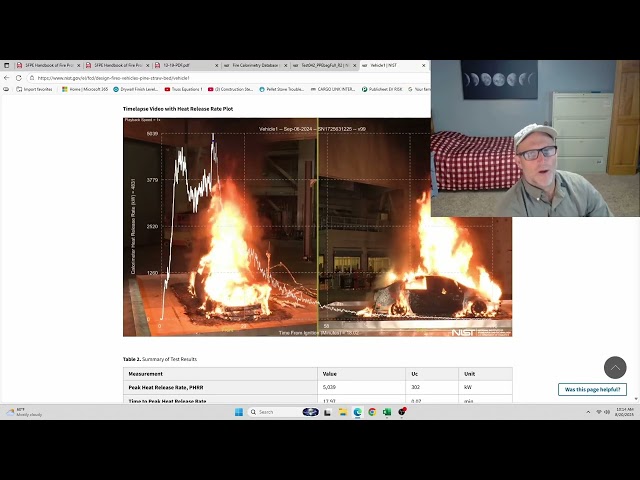Image resolution: width=640 pixels, height=480 pixels.
Task: Open the Drywall Finish Level bookmark
Action: pos(136,89)
